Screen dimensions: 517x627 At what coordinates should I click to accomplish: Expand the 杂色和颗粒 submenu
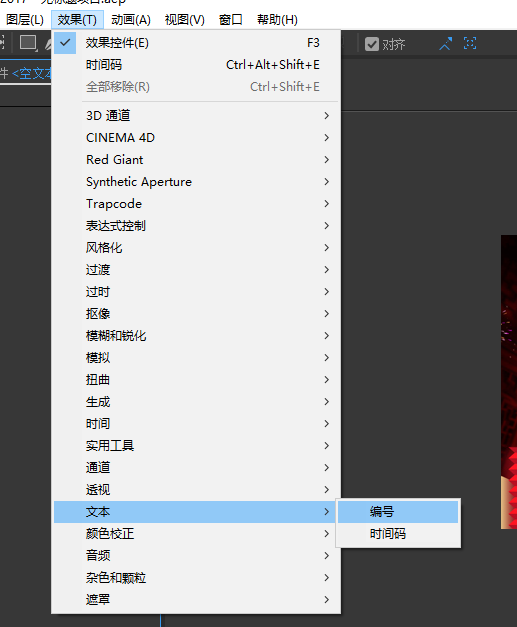coord(196,577)
